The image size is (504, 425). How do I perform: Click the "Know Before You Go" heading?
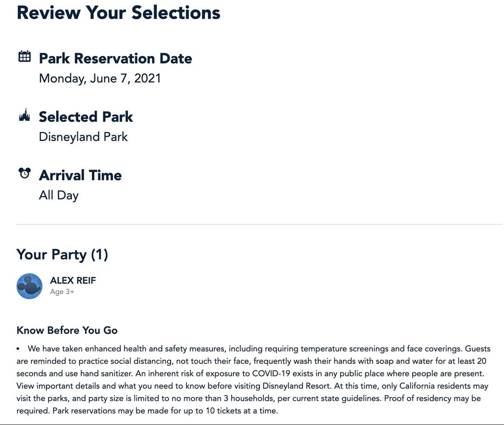[x=67, y=330]
